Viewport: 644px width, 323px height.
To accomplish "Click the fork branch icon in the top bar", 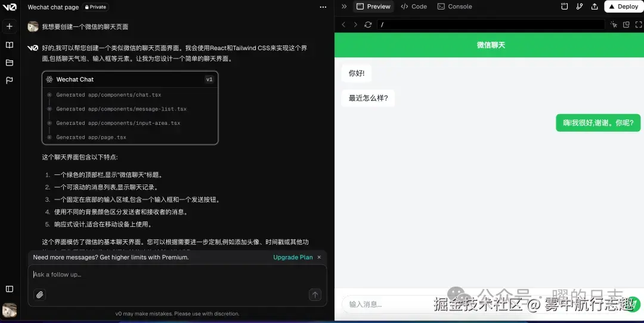I will click(x=580, y=7).
